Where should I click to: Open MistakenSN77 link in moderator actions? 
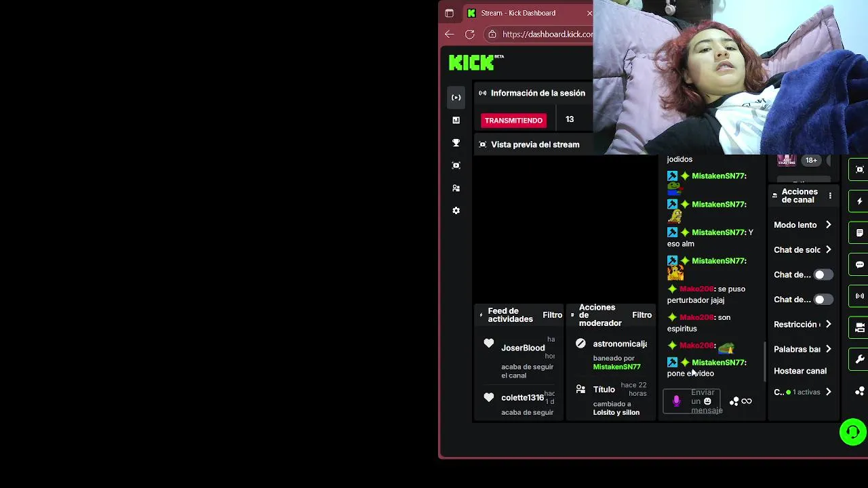(616, 367)
